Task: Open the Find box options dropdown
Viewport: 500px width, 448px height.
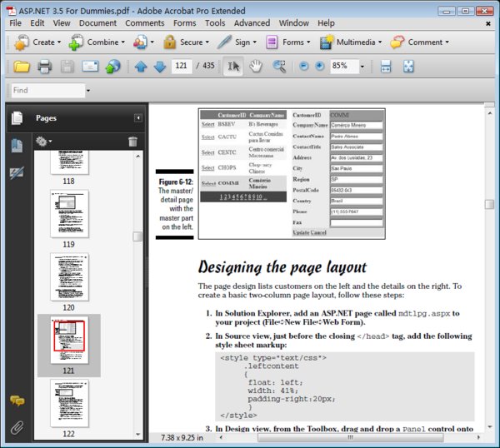Action: click(88, 91)
